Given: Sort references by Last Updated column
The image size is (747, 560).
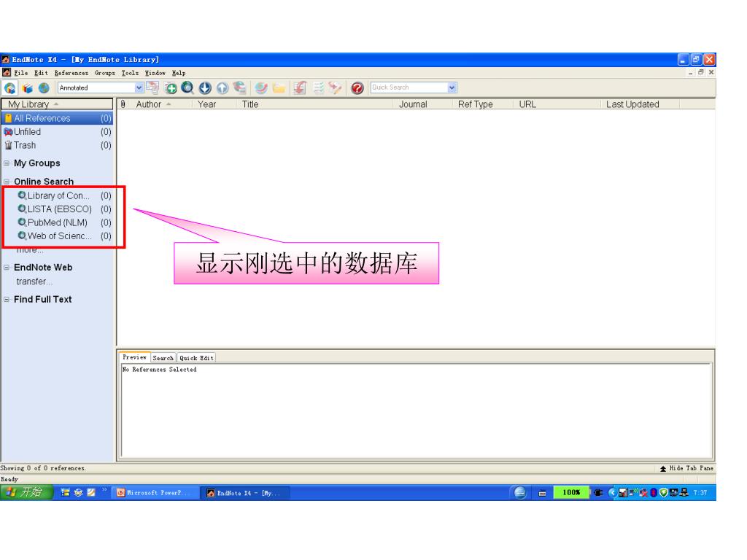Looking at the screenshot, I should click(x=640, y=104).
